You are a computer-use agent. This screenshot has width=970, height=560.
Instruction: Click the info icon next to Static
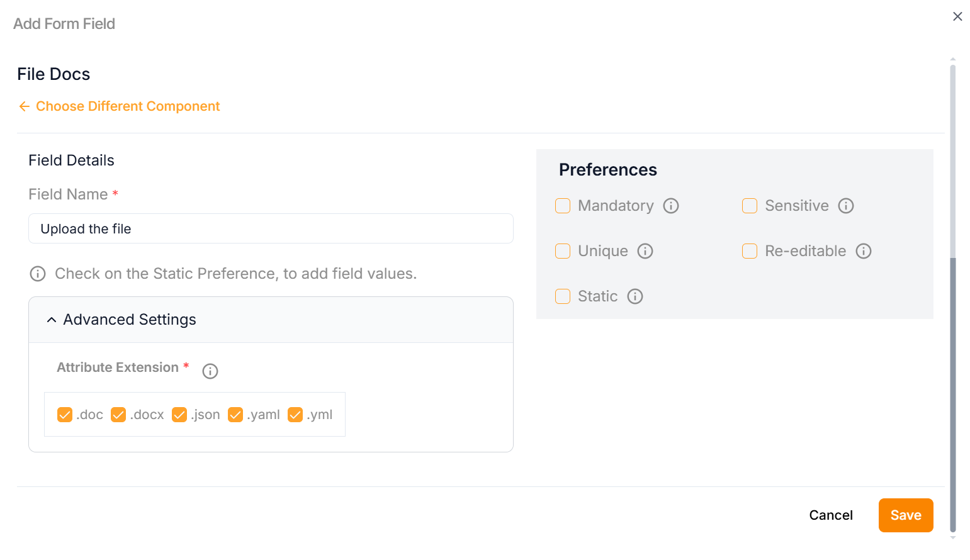pos(635,296)
